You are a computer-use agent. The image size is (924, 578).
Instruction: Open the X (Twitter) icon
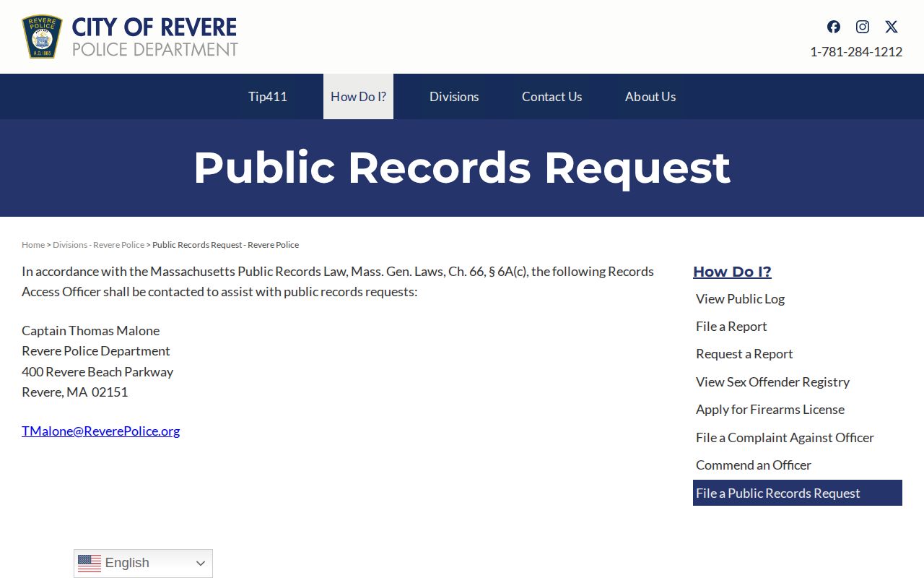click(892, 27)
